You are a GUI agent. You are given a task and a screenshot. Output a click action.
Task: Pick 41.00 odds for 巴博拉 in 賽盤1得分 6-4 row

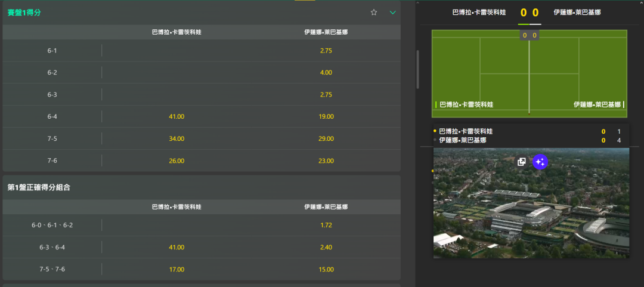point(177,116)
